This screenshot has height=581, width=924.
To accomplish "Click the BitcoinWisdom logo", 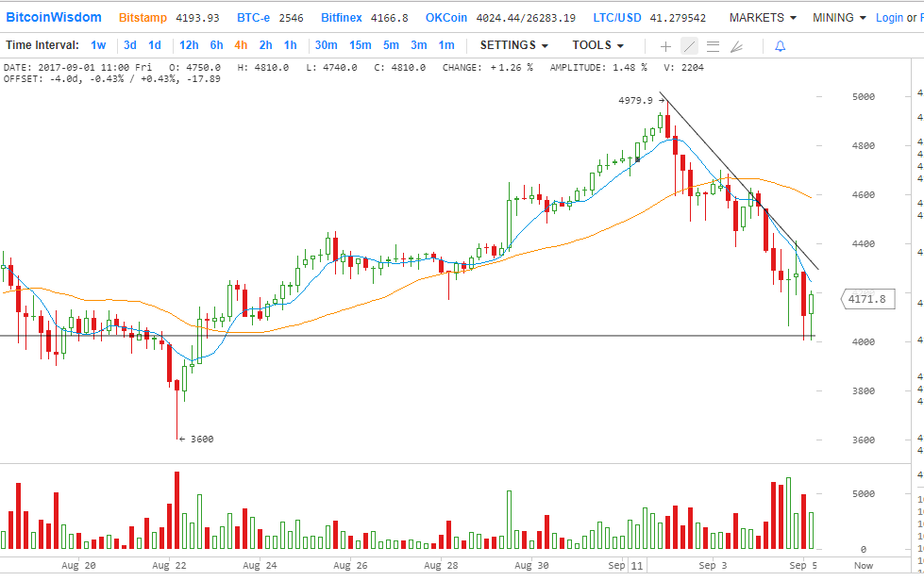I will pyautogui.click(x=54, y=17).
